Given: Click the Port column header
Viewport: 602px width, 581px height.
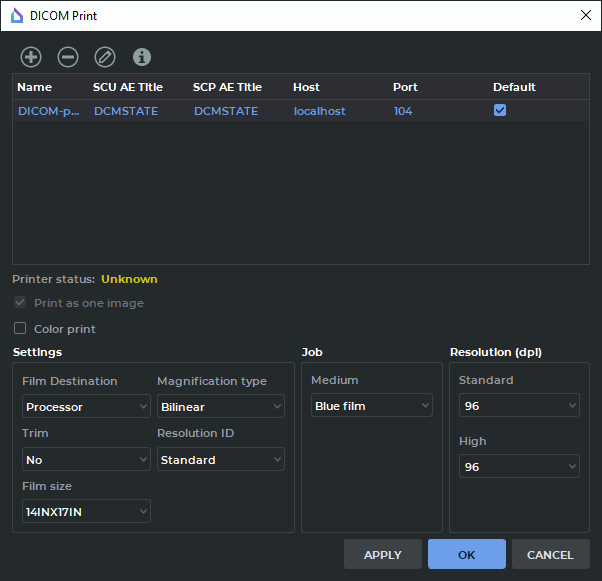Looking at the screenshot, I should pos(405,87).
